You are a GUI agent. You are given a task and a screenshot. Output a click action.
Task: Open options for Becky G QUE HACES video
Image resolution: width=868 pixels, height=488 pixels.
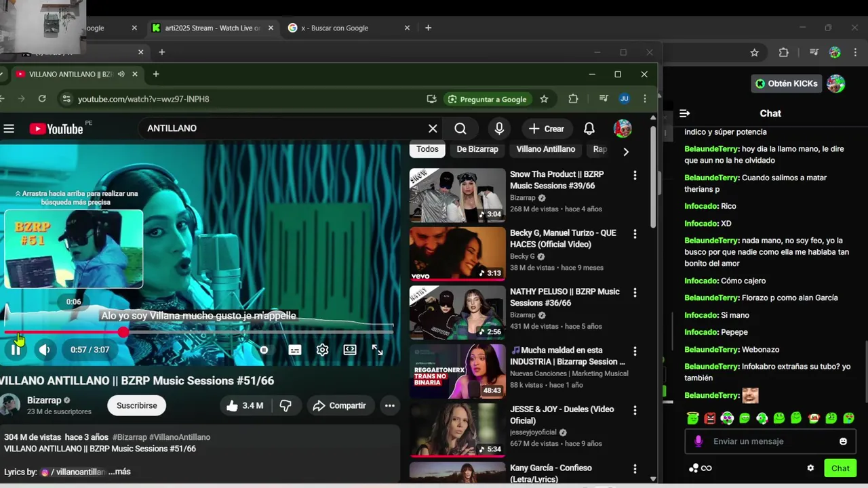635,234
